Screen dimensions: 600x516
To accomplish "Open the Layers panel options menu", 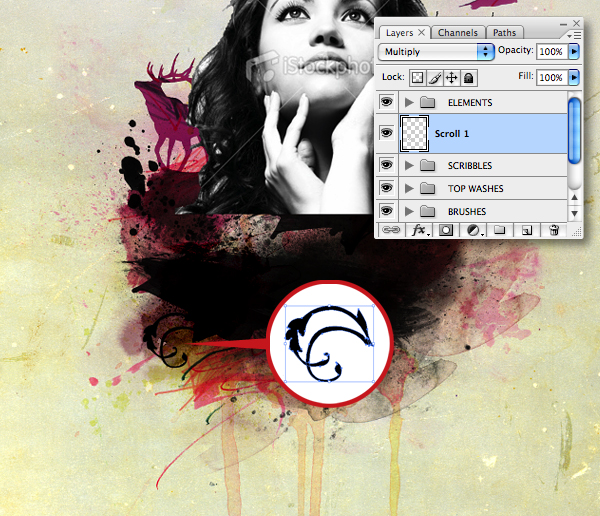I will 575,36.
